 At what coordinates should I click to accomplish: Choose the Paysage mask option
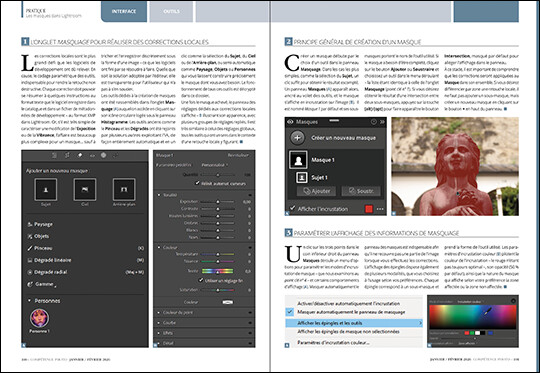[40, 224]
